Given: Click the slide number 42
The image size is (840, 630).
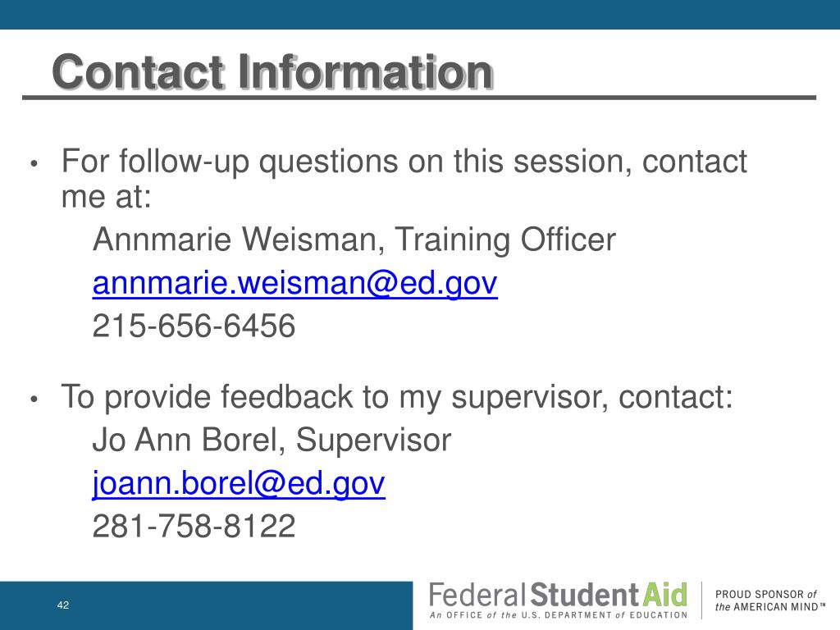Looking at the screenshot, I should click(62, 605).
